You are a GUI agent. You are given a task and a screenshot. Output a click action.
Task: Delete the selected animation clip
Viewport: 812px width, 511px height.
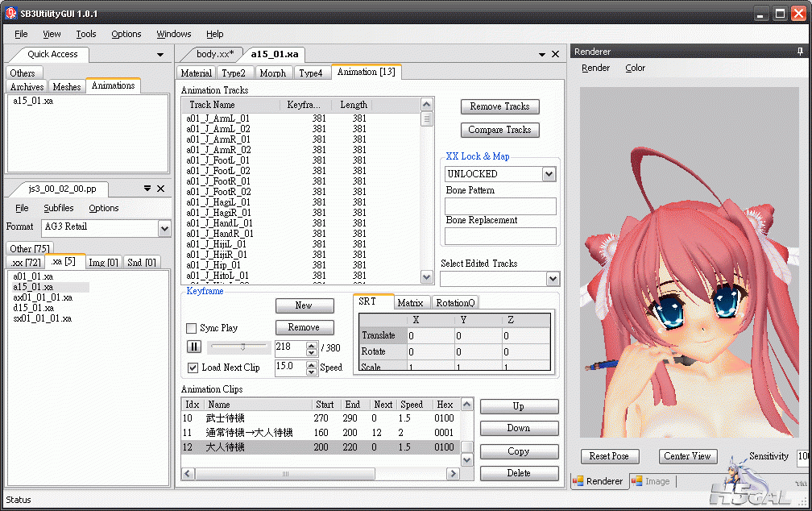coord(519,473)
